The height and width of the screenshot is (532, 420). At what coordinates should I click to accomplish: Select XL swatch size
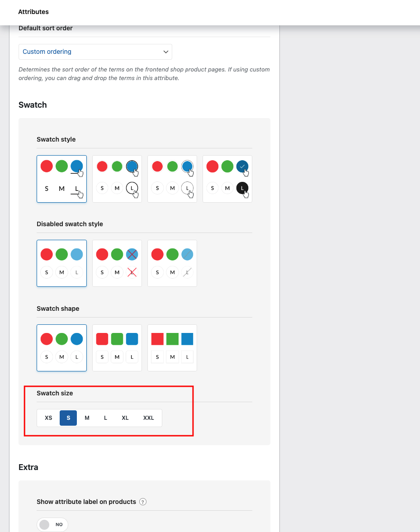click(125, 418)
